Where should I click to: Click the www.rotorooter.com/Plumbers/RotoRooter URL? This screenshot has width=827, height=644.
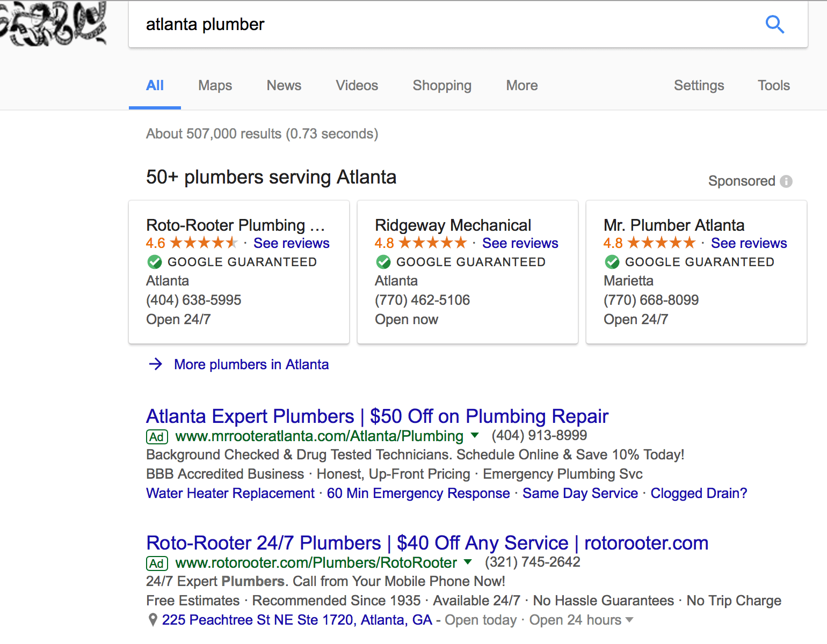pos(316,562)
